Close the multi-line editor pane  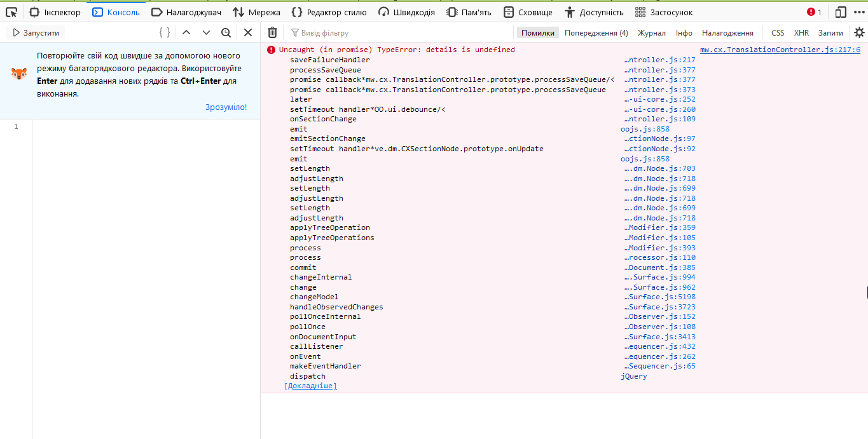(x=248, y=32)
